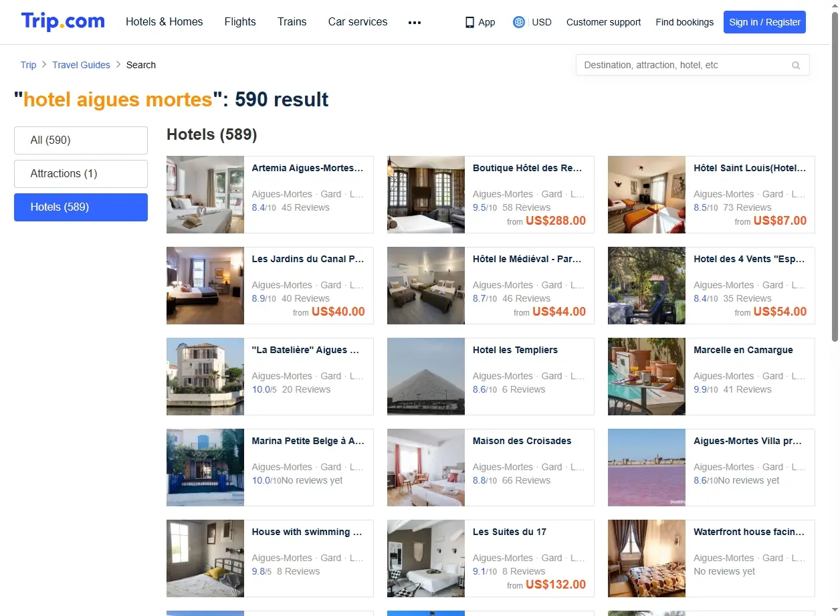Select the All (590) filter tab

[x=81, y=140]
